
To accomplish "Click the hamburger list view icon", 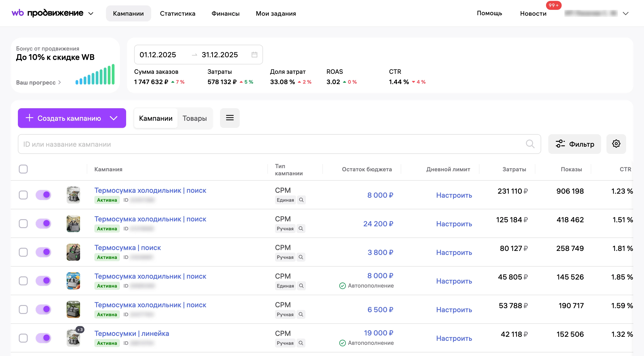I will 230,118.
